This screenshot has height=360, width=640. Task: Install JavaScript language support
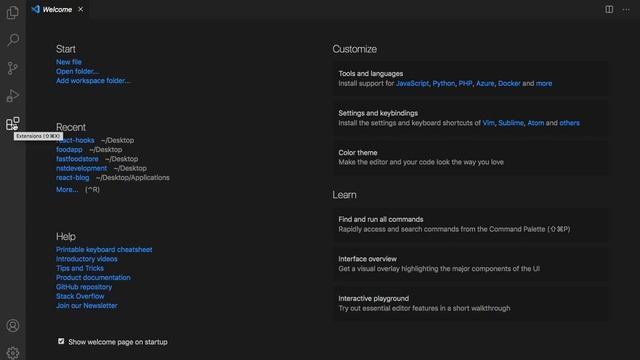pos(412,83)
